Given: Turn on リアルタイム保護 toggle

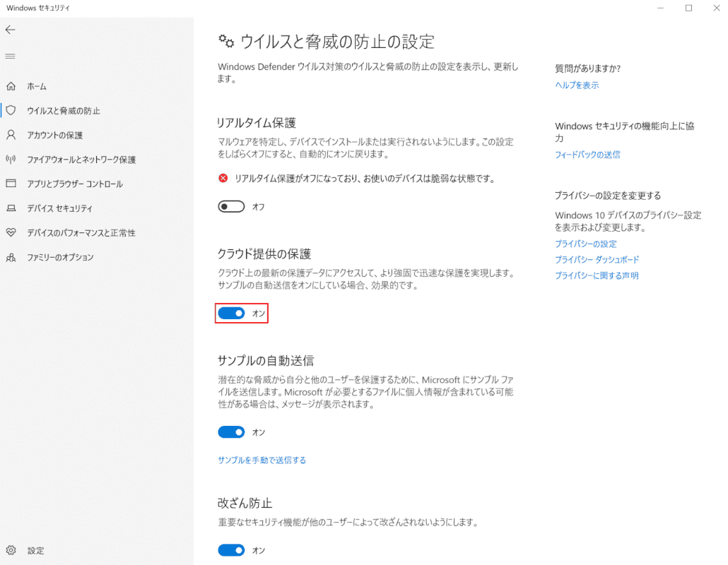Looking at the screenshot, I should point(231,206).
